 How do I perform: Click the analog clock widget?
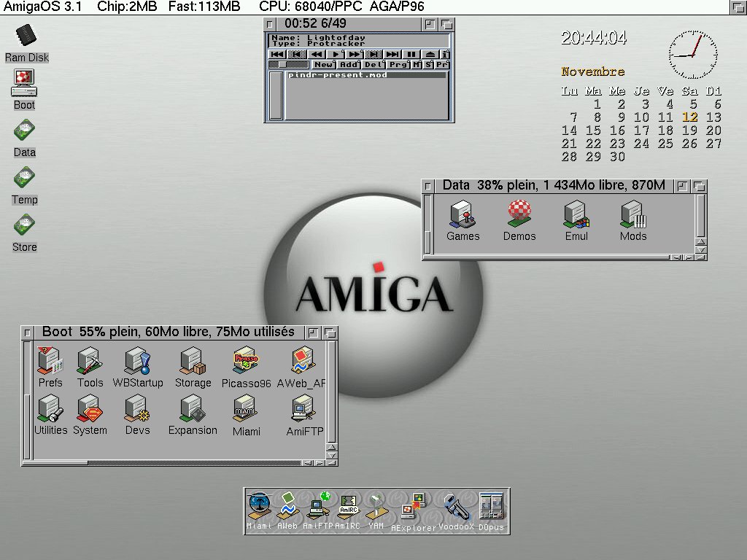(693, 54)
